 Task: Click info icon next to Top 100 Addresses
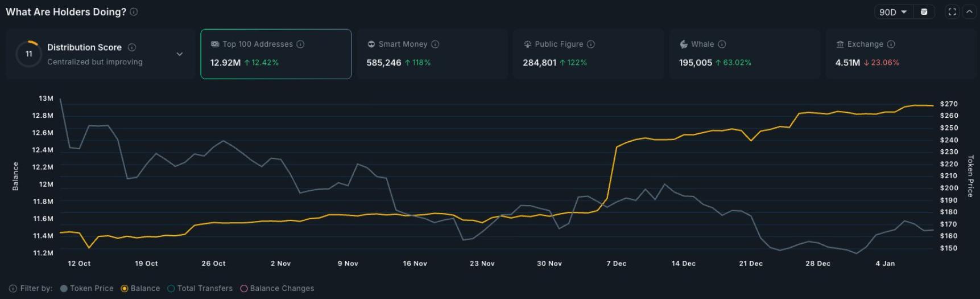tap(300, 44)
